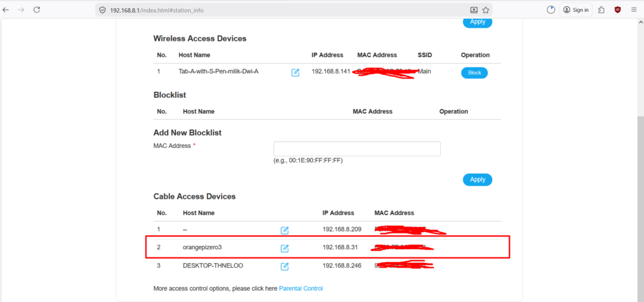Apply the new blocklist MAC address

[477, 179]
